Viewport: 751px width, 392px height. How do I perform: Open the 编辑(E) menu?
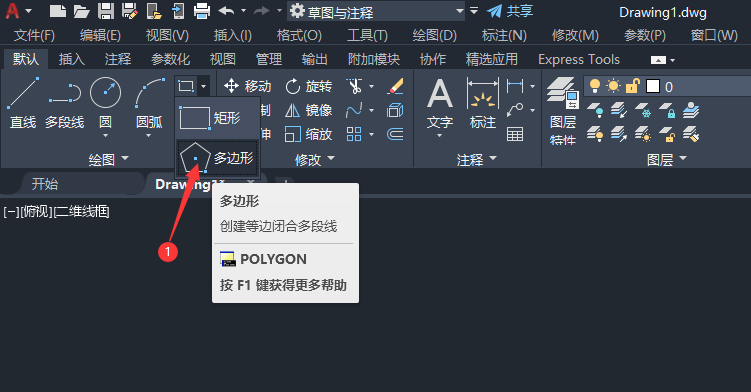pyautogui.click(x=100, y=35)
